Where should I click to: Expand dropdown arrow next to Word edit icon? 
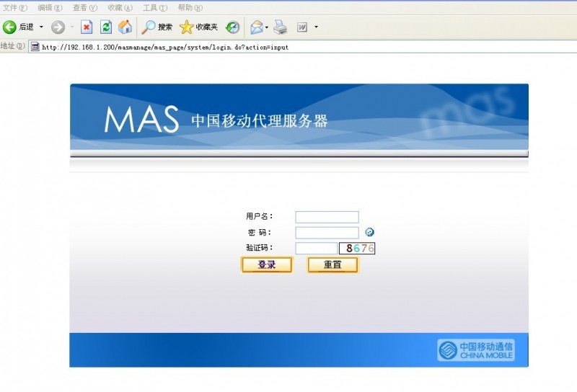[x=316, y=27]
